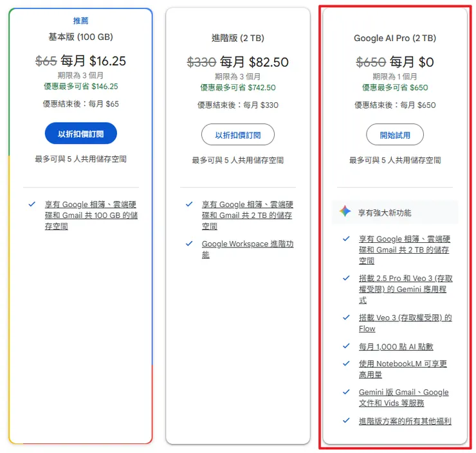
Task: Click the 優惠結束後：每月 $650 text
Action: coord(395,105)
